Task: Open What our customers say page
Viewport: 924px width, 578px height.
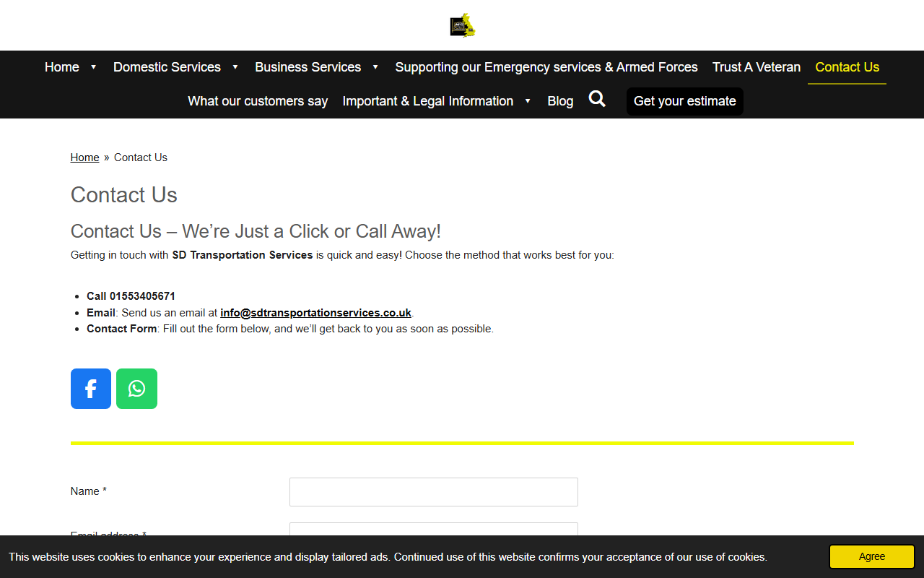Action: 258,101
